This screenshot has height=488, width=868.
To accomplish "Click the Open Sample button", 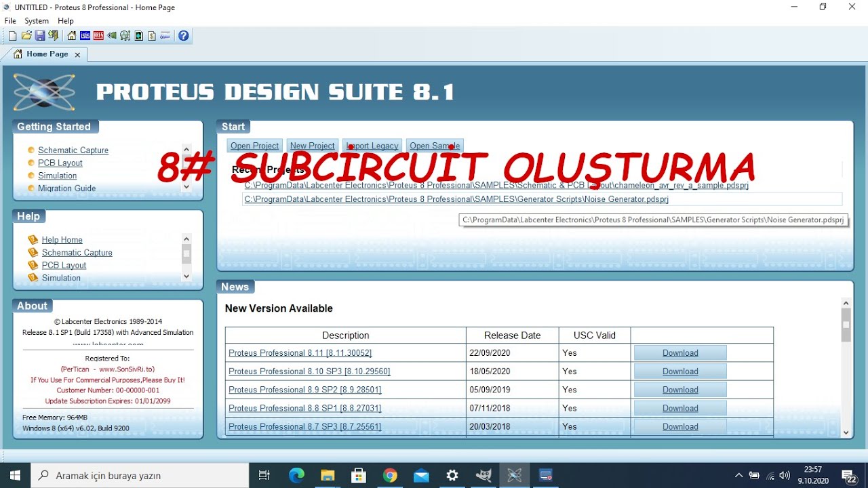I will pos(435,146).
